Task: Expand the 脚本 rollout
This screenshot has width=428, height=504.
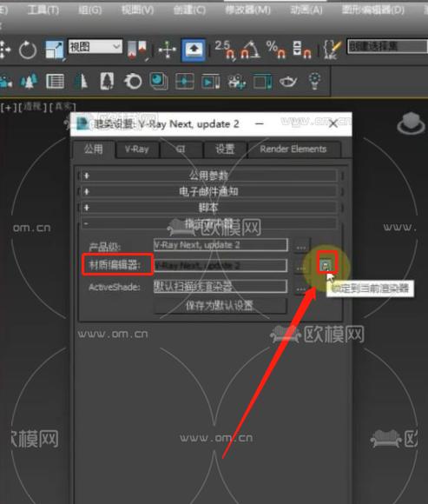Action: (x=208, y=208)
